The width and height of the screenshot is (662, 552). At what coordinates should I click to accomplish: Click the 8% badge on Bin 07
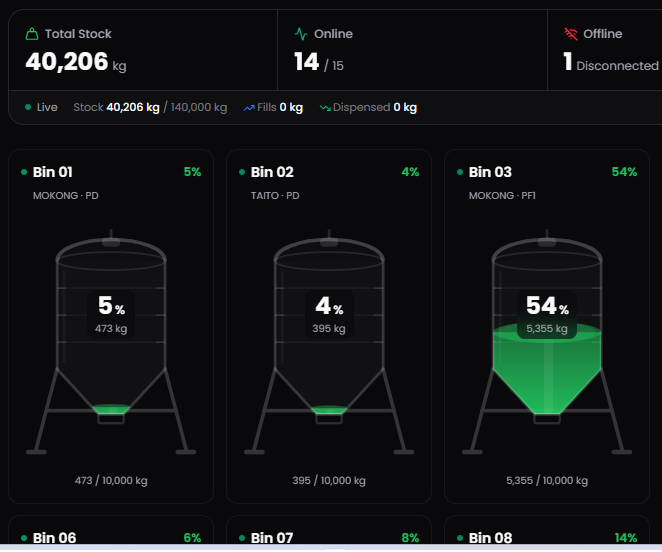point(410,538)
